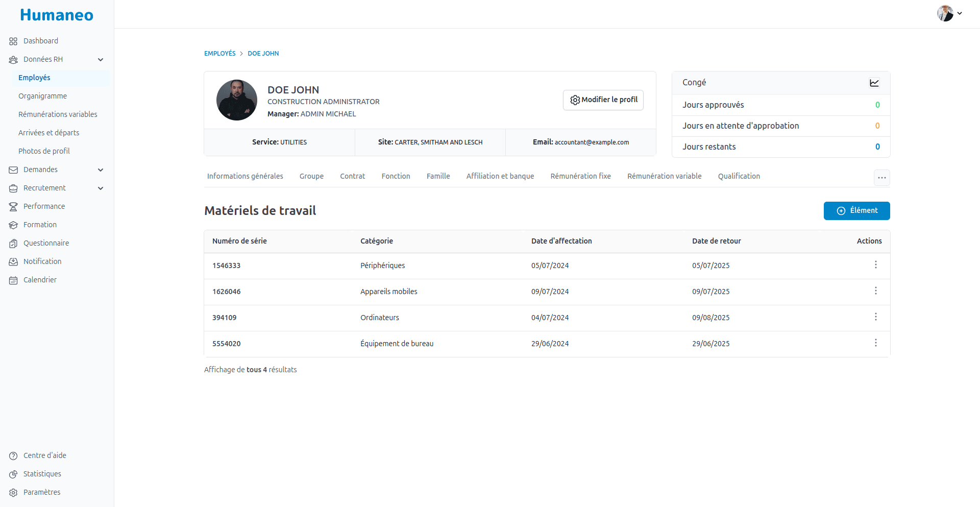Click the Questionnaire clipboard icon
Viewport: 980px width, 507px height.
pyautogui.click(x=12, y=243)
